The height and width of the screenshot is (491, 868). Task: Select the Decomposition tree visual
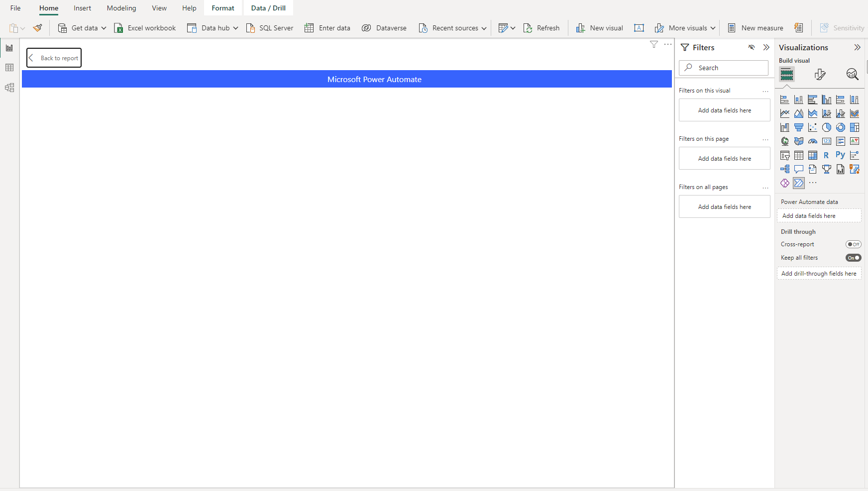coord(785,169)
